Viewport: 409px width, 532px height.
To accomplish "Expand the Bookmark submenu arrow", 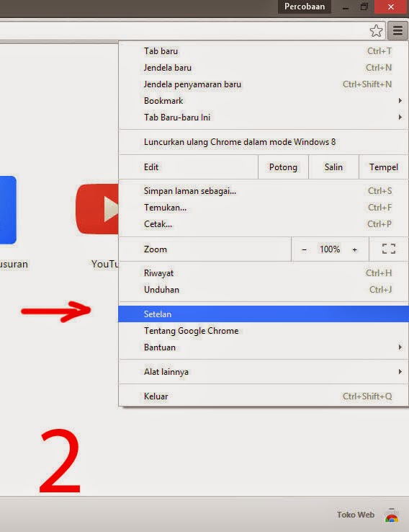I will coord(400,101).
